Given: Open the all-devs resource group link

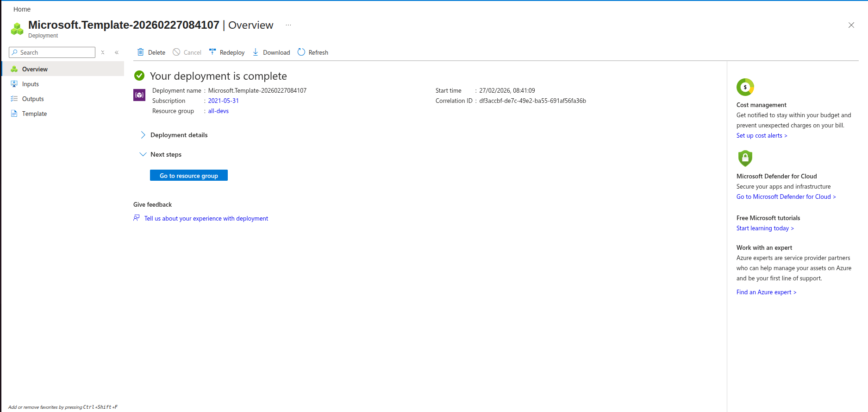Looking at the screenshot, I should click(x=218, y=111).
